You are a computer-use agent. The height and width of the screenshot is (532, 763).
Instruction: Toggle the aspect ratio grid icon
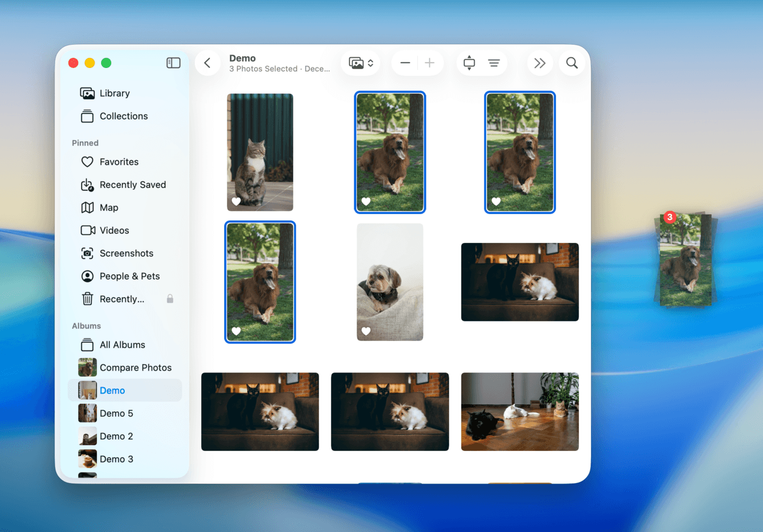coord(469,63)
